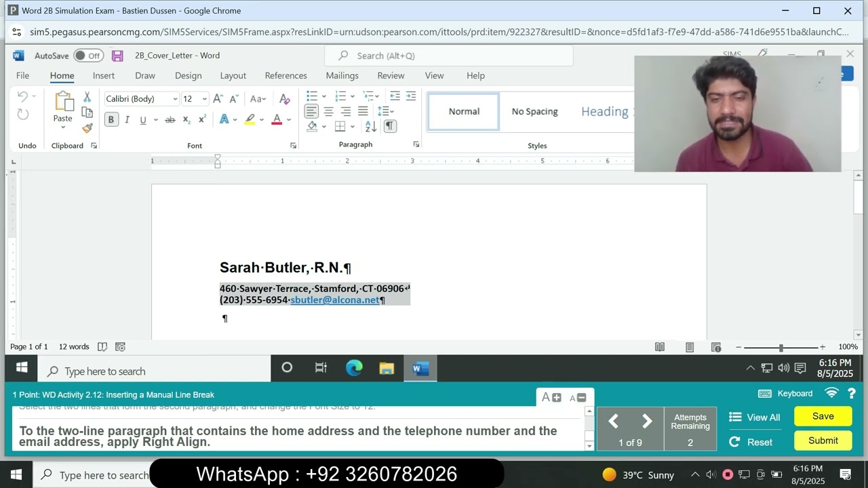
Task: Click the Numbering list icon
Action: point(341,96)
